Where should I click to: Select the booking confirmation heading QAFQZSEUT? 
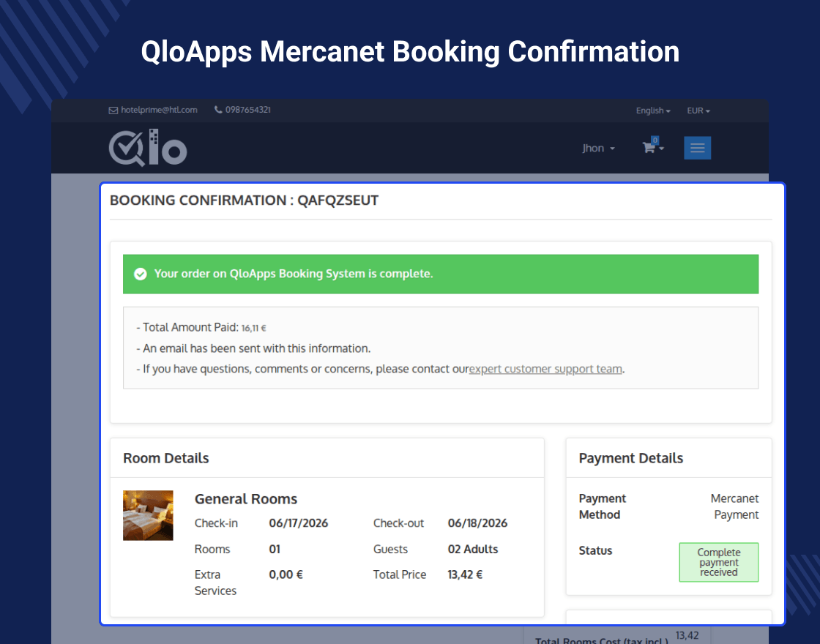click(245, 201)
